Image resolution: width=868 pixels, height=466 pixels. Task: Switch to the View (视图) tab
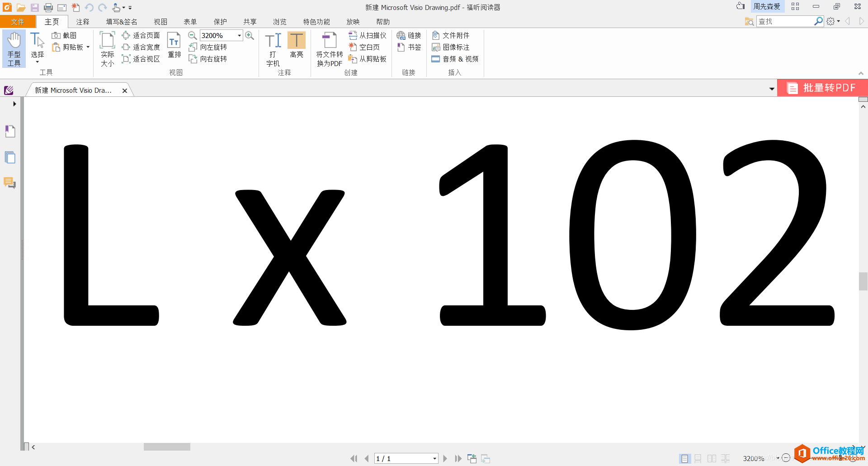point(160,22)
